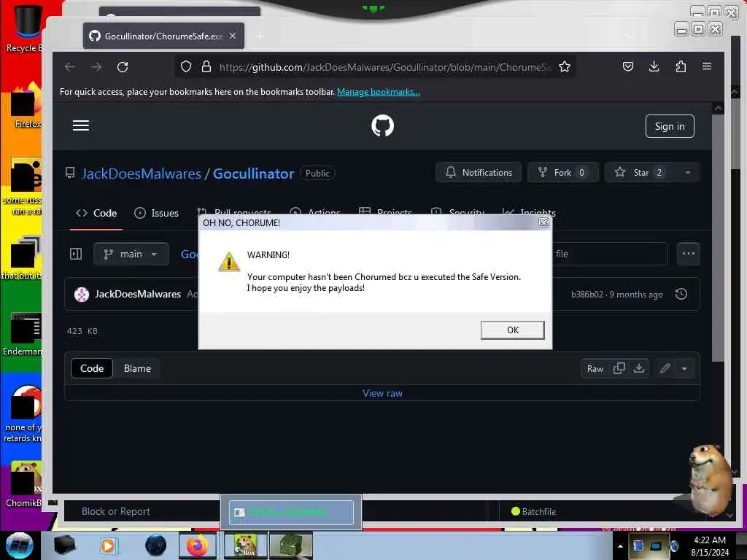The image size is (747, 560).
Task: Switch to the Code view button
Action: click(92, 368)
